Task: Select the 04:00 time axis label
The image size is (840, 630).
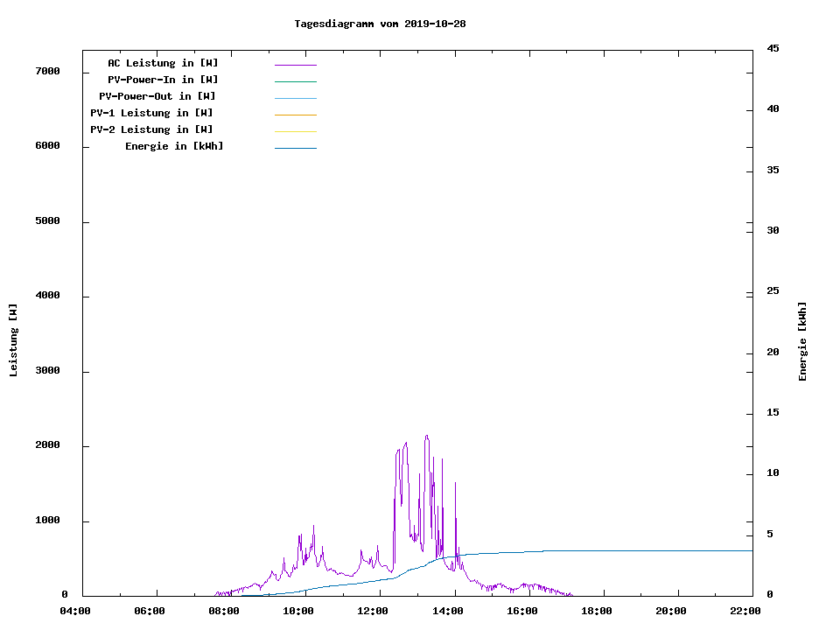Action: 74,611
